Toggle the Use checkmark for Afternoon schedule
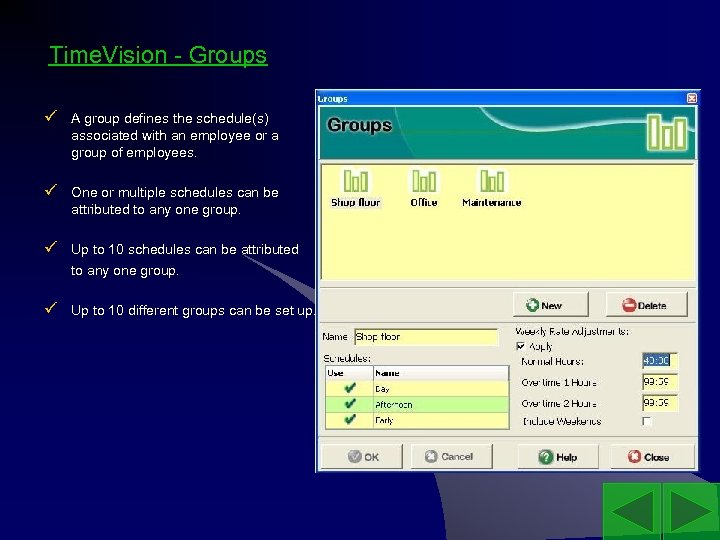This screenshot has height=540, width=720. (x=350, y=404)
